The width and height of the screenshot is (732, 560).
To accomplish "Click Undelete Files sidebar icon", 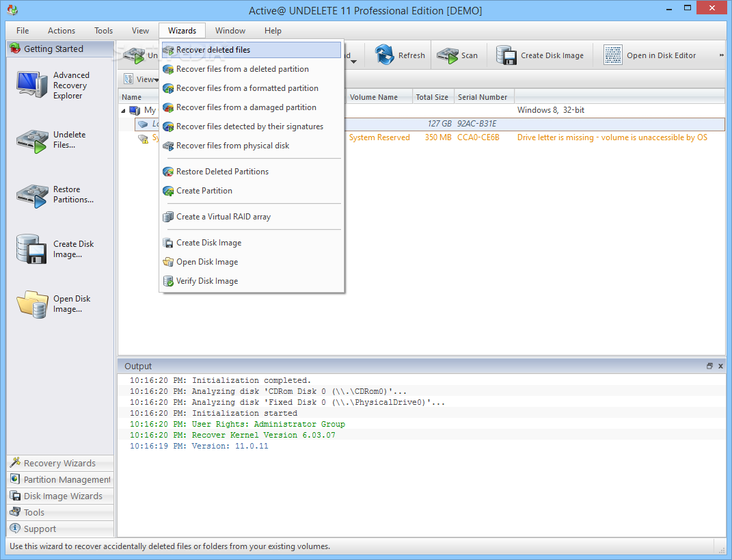I will click(31, 141).
